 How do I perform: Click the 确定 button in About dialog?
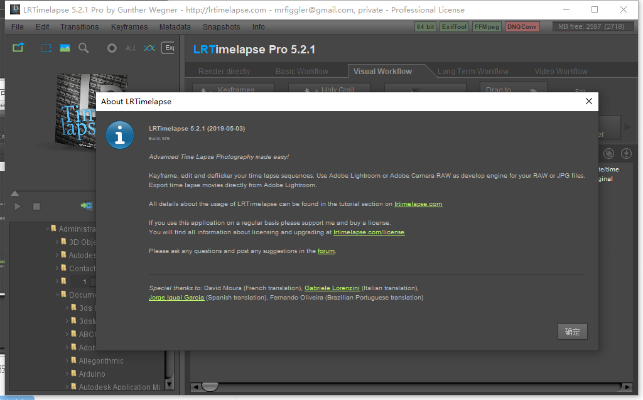(572, 331)
